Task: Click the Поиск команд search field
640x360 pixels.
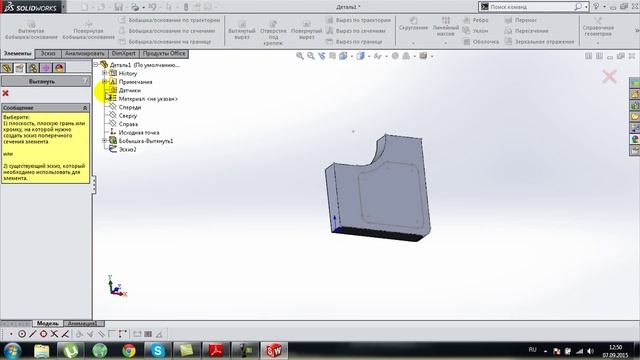Action: point(530,7)
